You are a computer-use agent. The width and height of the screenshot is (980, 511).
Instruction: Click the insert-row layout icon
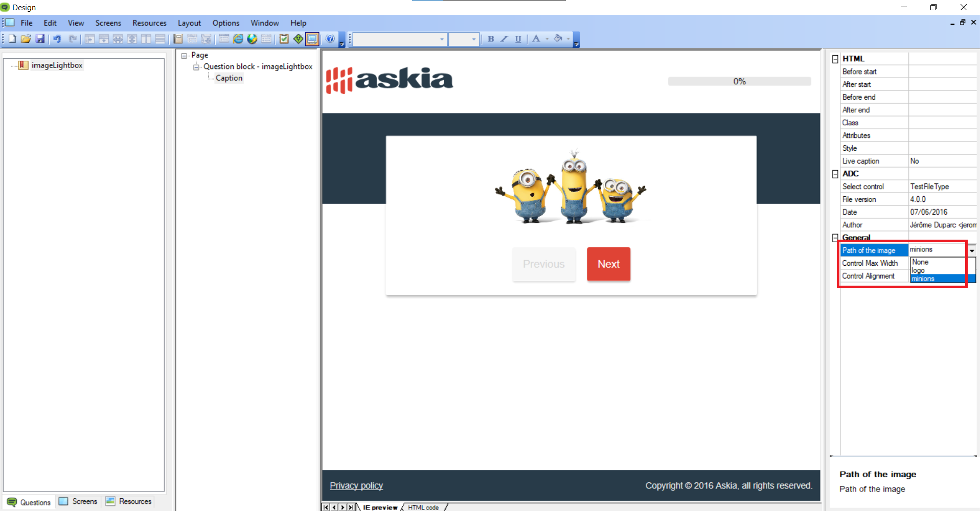pyautogui.click(x=104, y=39)
